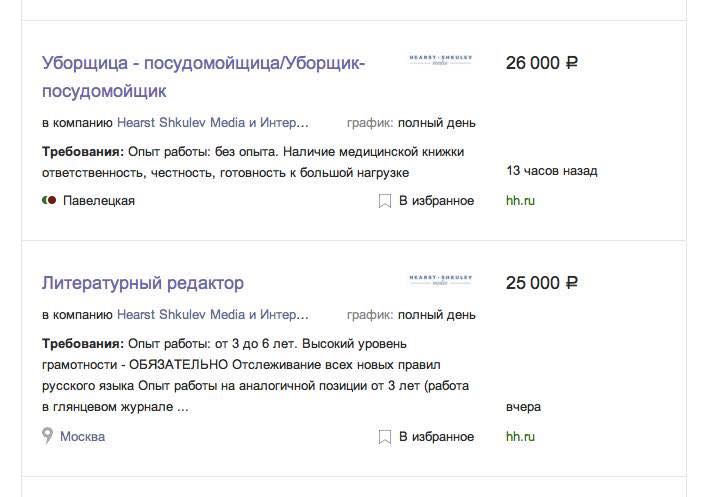Click the location pin icon beside Москва
This screenshot has width=710, height=497.
point(47,436)
